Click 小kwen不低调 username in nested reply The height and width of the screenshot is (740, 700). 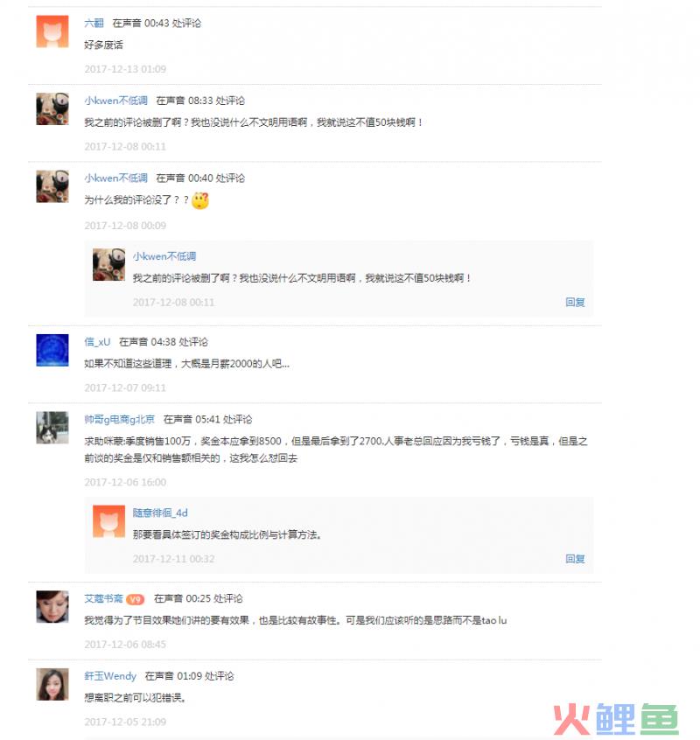tap(164, 256)
